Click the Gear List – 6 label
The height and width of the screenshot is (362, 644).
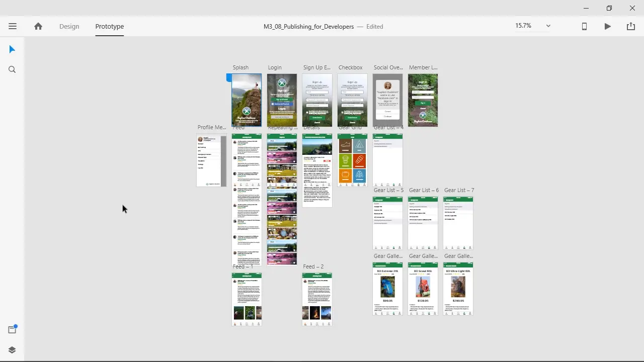pyautogui.click(x=424, y=190)
